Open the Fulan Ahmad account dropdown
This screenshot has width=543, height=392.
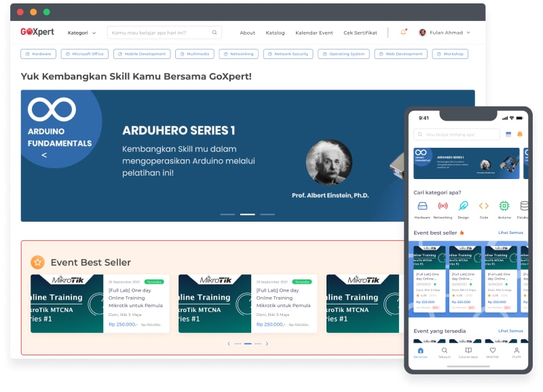click(x=445, y=33)
